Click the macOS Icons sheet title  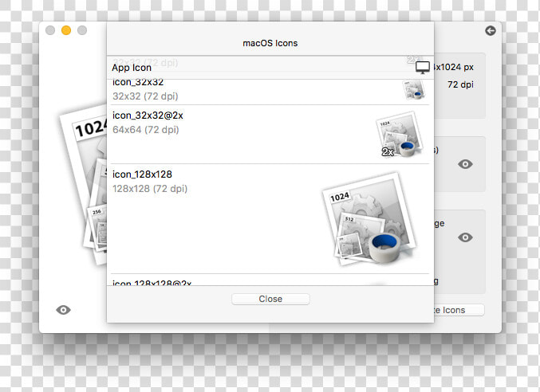[x=270, y=43]
